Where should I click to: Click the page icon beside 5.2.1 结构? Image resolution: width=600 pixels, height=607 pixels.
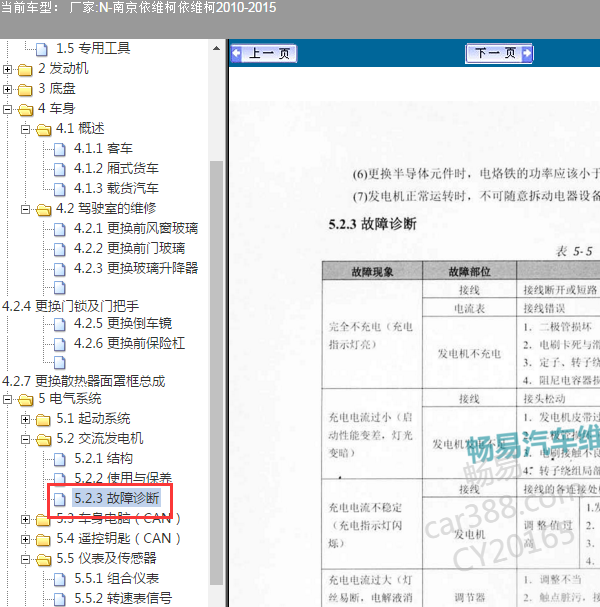(60, 460)
